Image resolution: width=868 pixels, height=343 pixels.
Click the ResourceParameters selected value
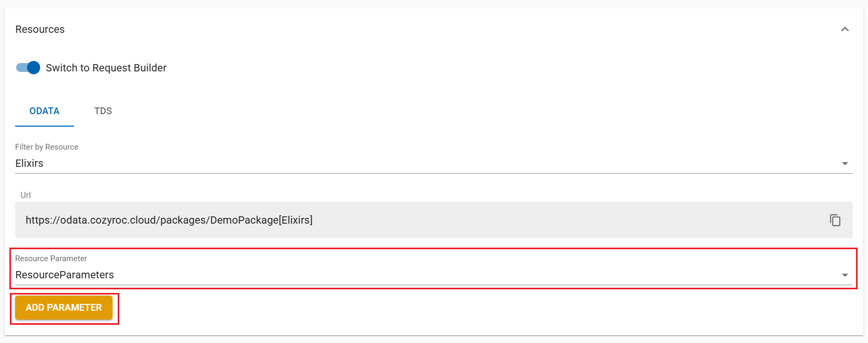(x=65, y=275)
